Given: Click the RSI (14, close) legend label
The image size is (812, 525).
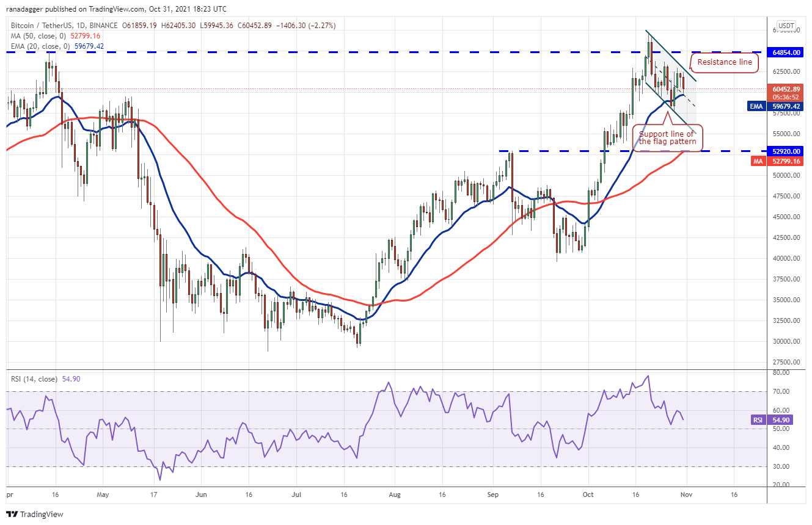Looking at the screenshot, I should [x=34, y=379].
